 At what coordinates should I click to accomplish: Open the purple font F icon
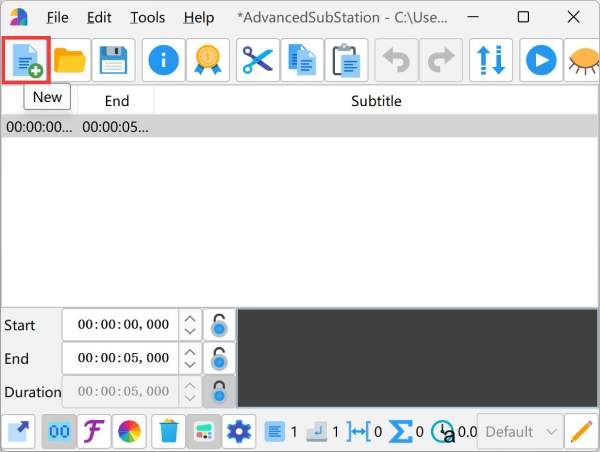click(x=94, y=431)
